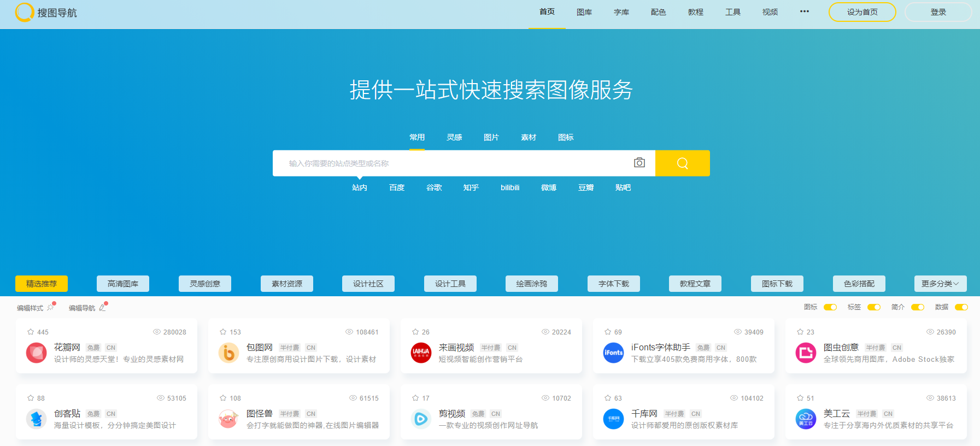
Task: Select the 常用 search tab
Action: 417,137
